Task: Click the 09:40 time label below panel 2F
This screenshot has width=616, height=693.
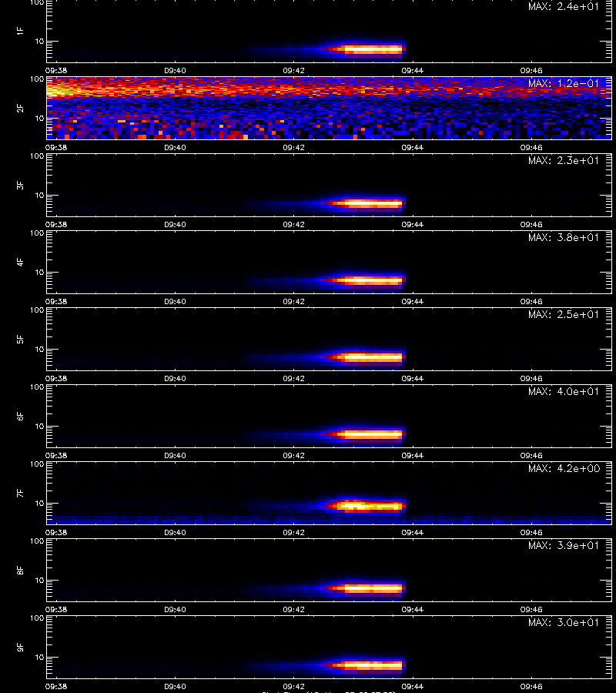Action: [175, 148]
